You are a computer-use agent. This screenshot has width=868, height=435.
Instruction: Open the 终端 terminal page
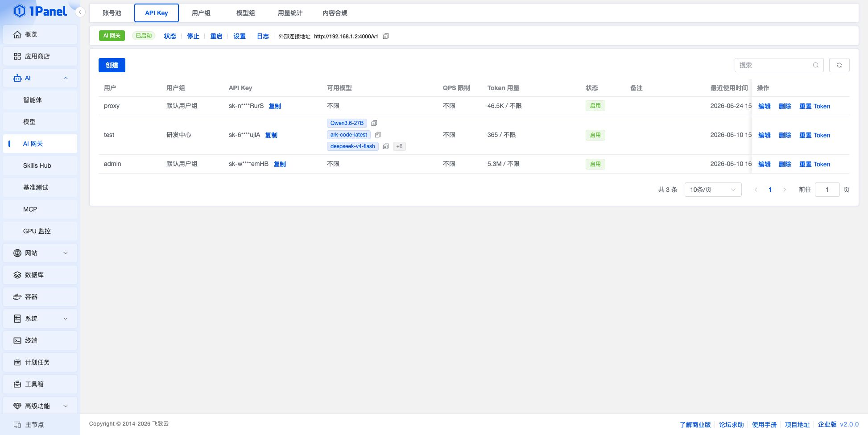point(40,340)
